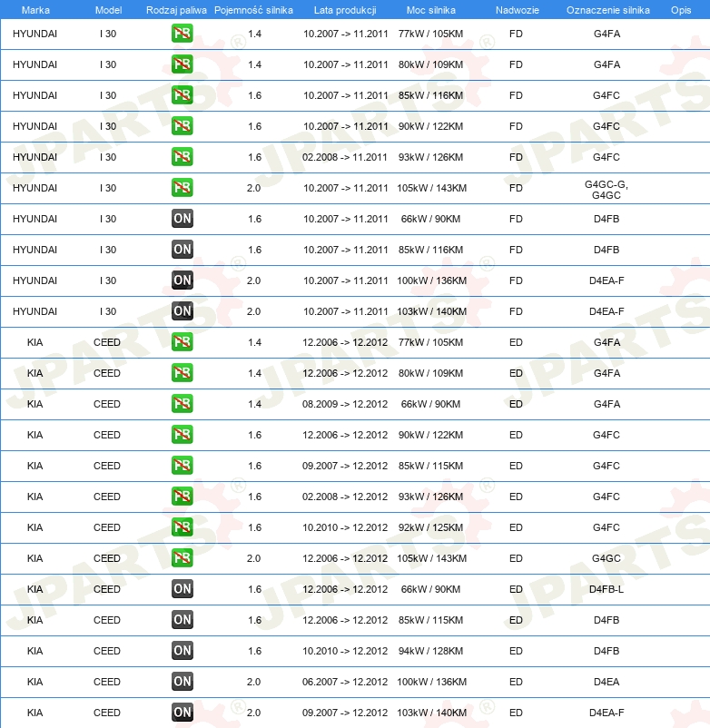The width and height of the screenshot is (710, 728).
Task: Click ON diesel icon in Hyundai I30 85kW D4FB row
Action: [x=182, y=250]
